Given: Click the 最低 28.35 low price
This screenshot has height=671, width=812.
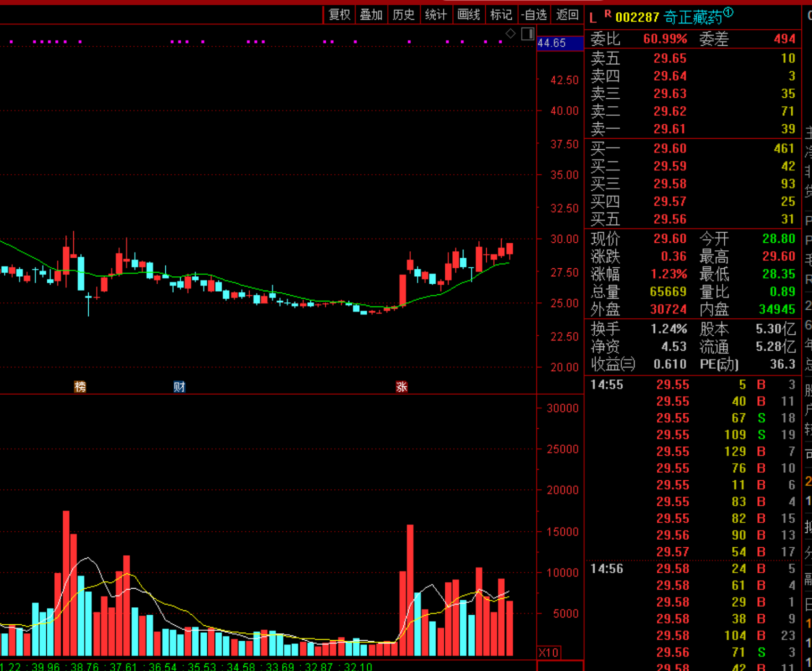Looking at the screenshot, I should click(779, 274).
